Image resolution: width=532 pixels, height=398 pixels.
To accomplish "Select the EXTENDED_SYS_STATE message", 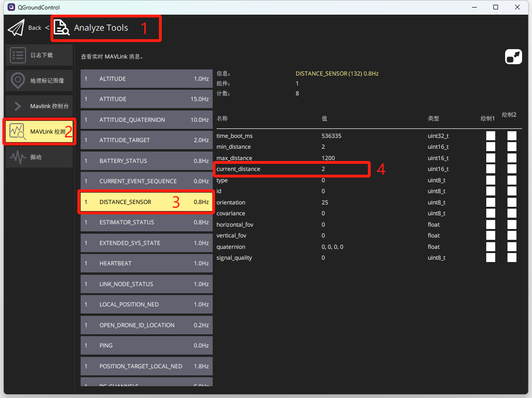I will click(147, 243).
